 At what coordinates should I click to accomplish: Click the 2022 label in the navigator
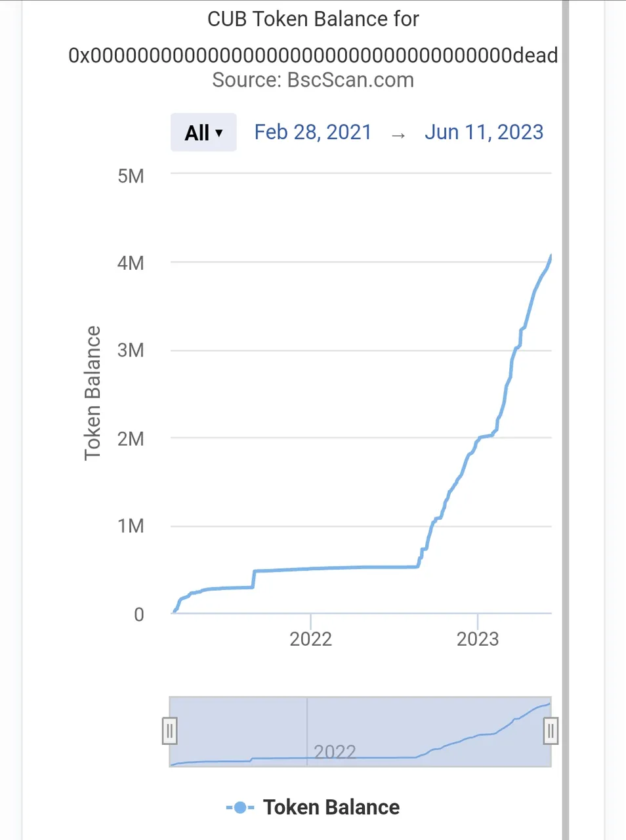335,752
